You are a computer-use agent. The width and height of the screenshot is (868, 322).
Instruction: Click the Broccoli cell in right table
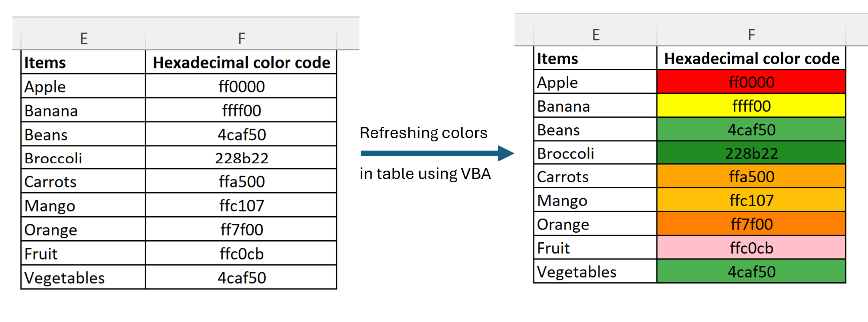(x=595, y=153)
